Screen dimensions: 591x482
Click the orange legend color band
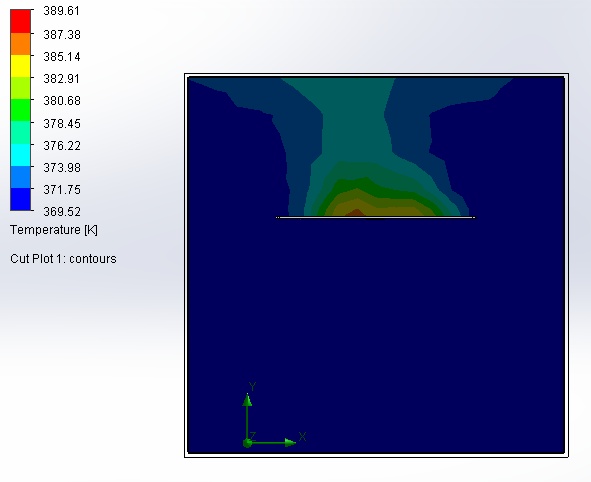click(x=20, y=44)
